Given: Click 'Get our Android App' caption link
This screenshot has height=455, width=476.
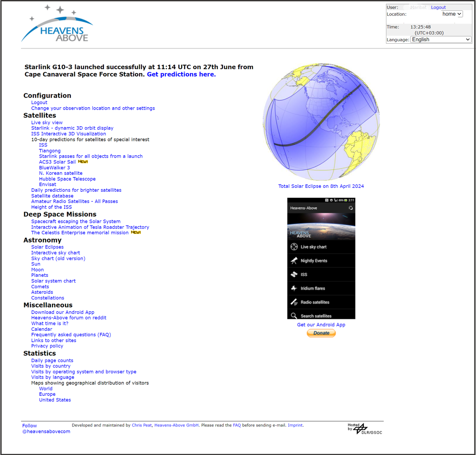Looking at the screenshot, I should coord(321,325).
